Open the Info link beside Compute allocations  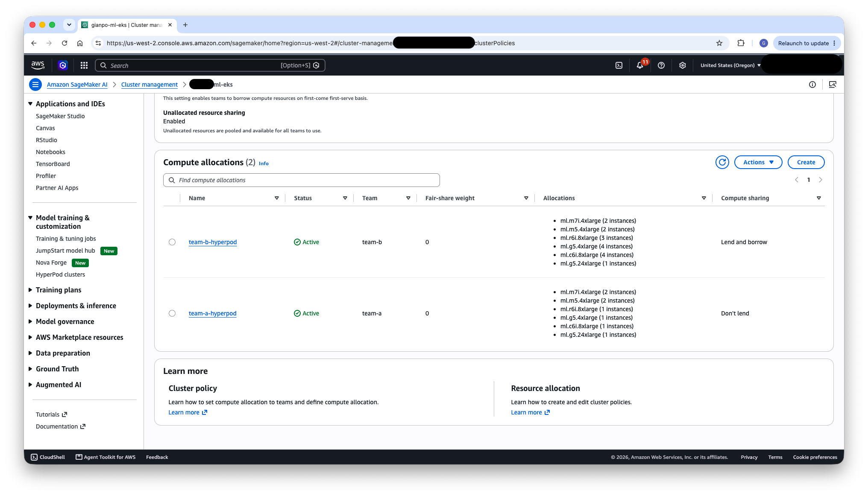click(x=264, y=163)
